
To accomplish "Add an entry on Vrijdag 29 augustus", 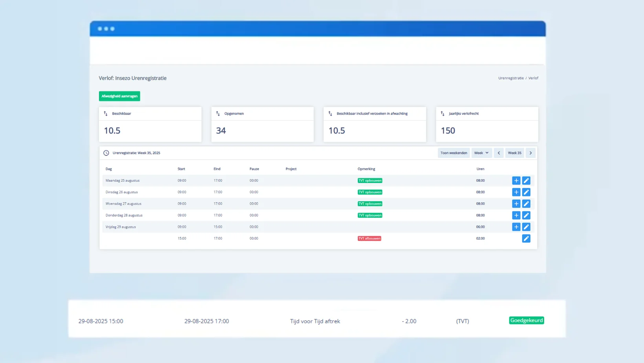I will pyautogui.click(x=516, y=227).
